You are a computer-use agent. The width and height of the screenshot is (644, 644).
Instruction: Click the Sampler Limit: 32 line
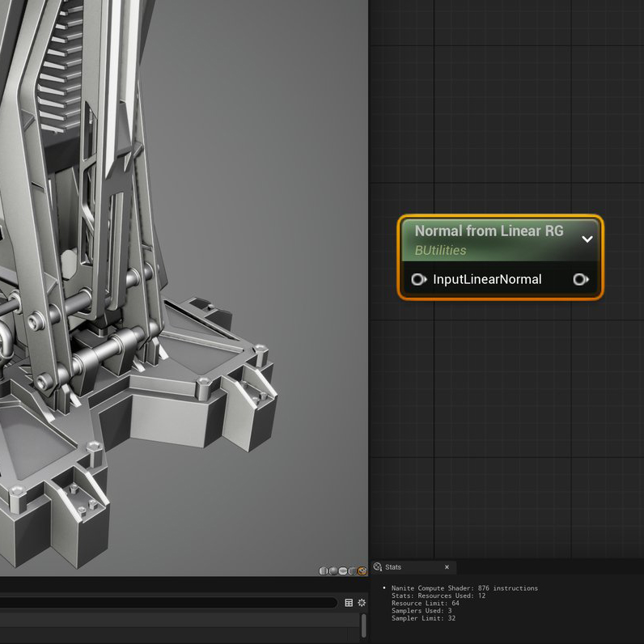tap(423, 618)
